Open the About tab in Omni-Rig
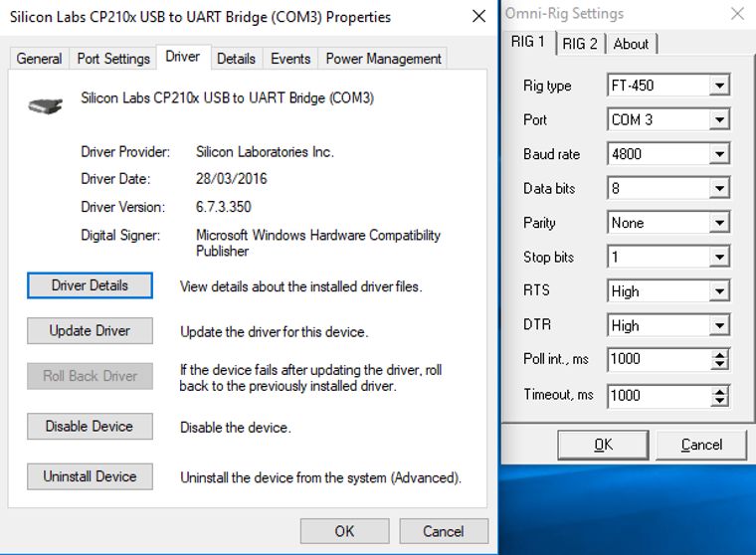 coord(631,44)
